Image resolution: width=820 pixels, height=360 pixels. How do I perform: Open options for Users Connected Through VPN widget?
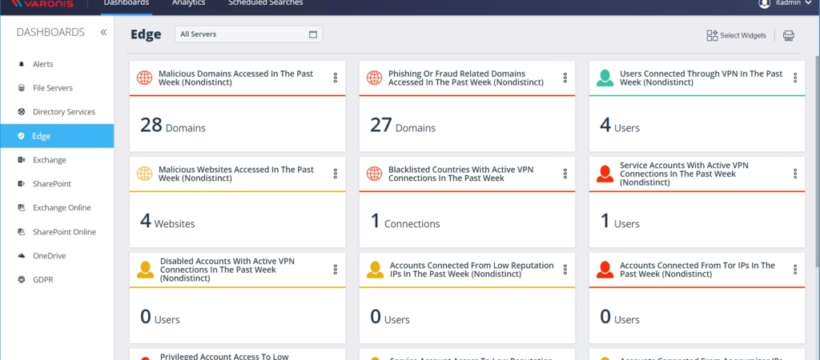tap(795, 78)
